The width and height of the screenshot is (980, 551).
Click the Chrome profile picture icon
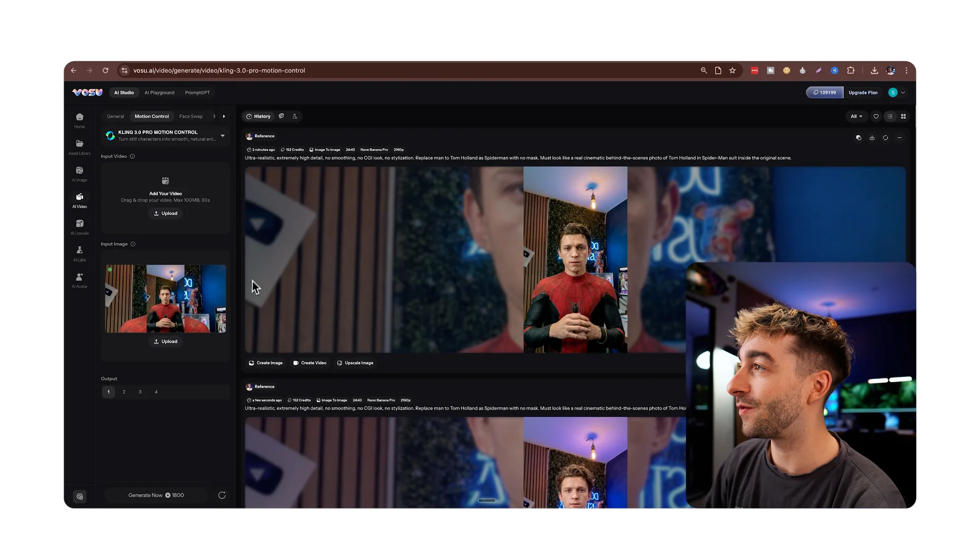[x=891, y=70]
